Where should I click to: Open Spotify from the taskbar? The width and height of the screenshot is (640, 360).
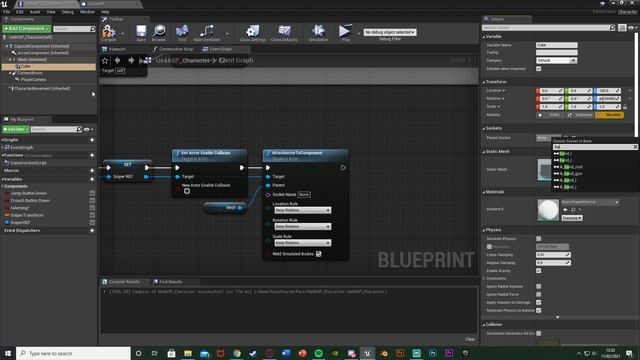pyautogui.click(x=318, y=353)
